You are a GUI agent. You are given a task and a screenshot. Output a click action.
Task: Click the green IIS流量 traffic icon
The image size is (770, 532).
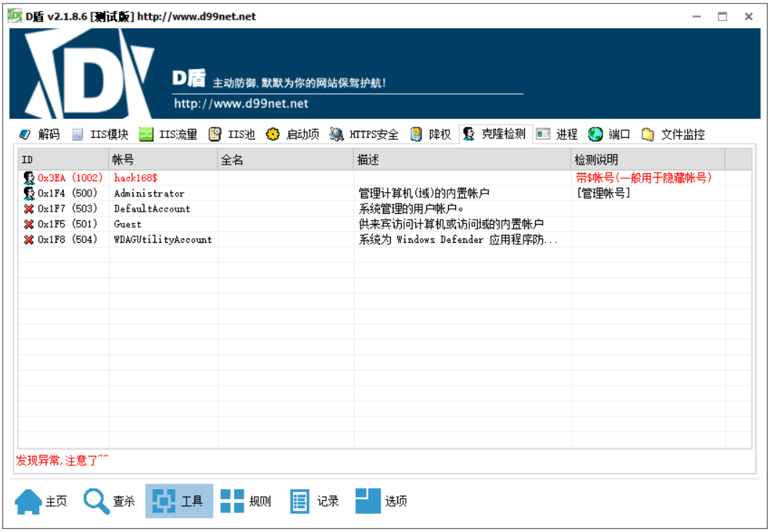point(146,134)
